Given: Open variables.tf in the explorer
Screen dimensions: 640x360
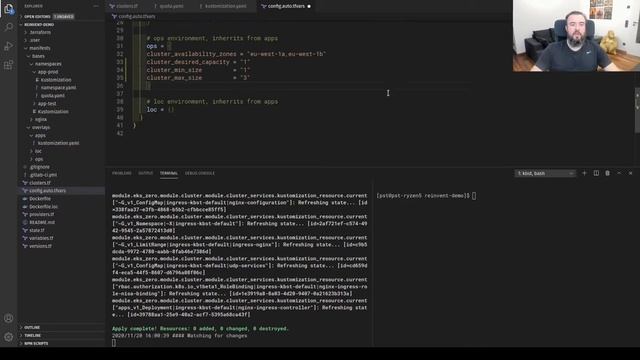Looking at the screenshot, I should (41, 238).
